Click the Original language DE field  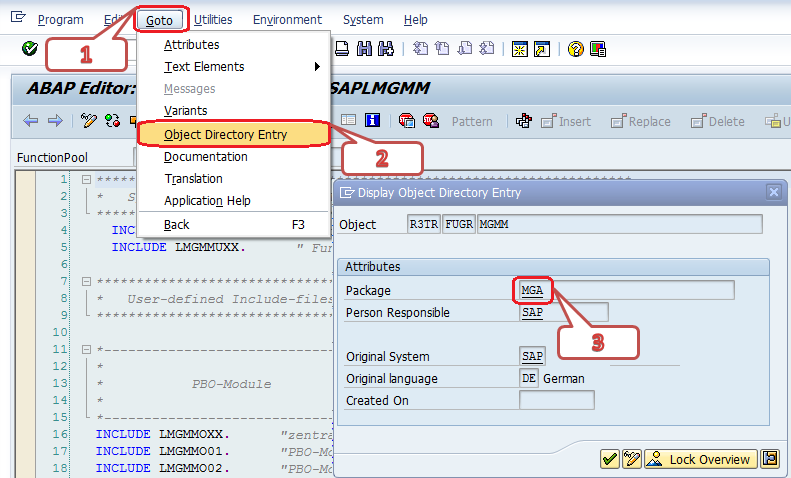pos(529,378)
